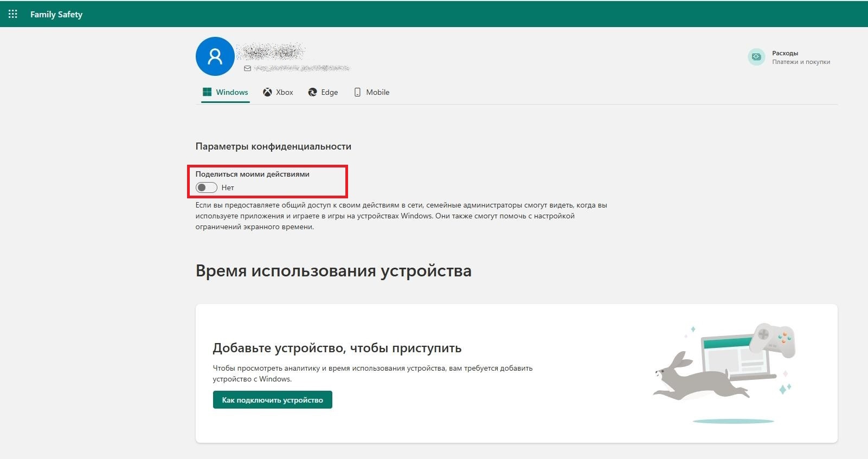
Task: Click the rabbit and laptop illustration
Action: [724, 373]
